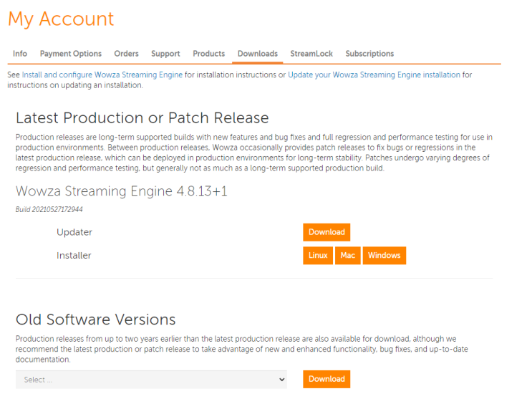Click the Installer row label
532x399 pixels.
pos(74,255)
